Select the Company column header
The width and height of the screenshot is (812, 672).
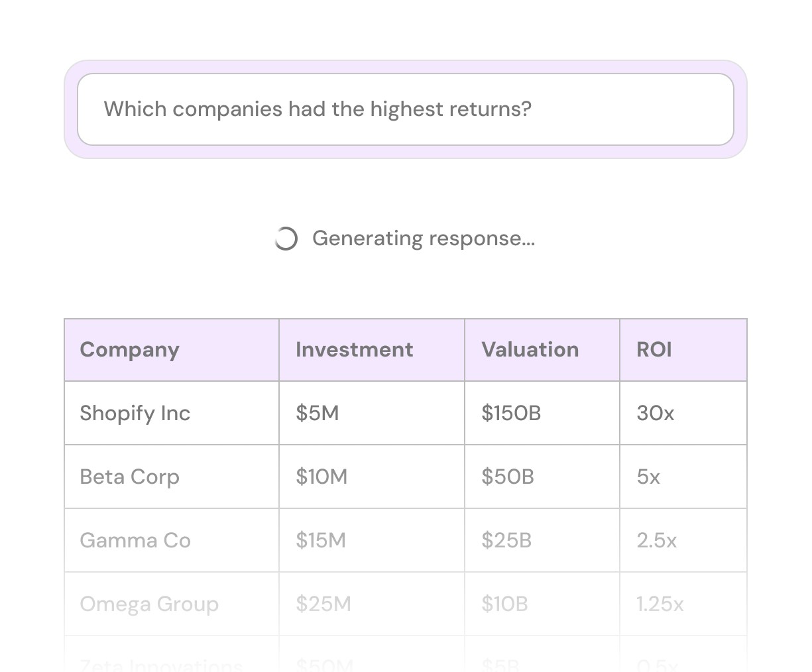tap(172, 350)
